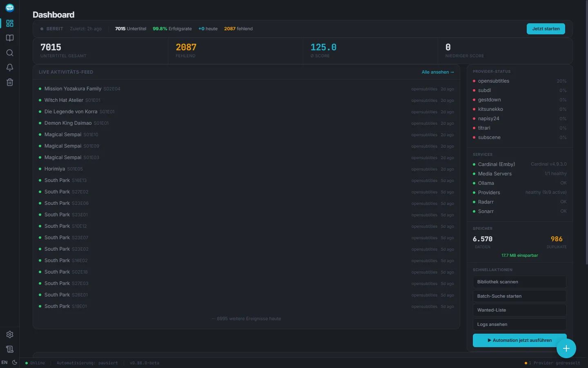
Task: Click the Online status indicator in footer
Action: pos(35,363)
